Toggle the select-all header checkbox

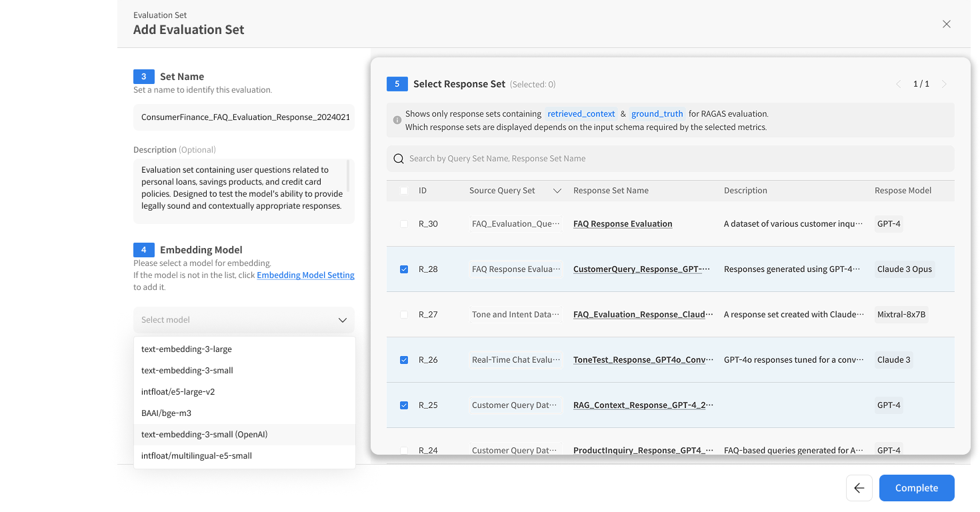click(x=404, y=191)
